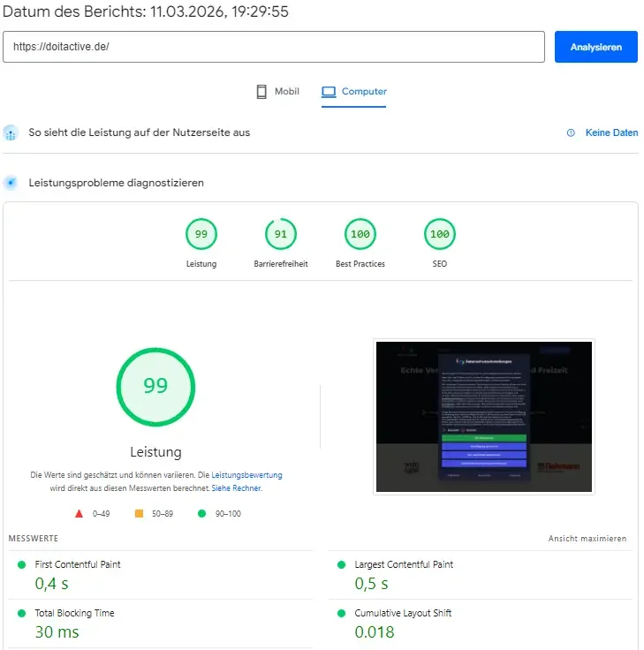The image size is (644, 650).
Task: Click the SEO label under gauge
Action: pyautogui.click(x=440, y=264)
